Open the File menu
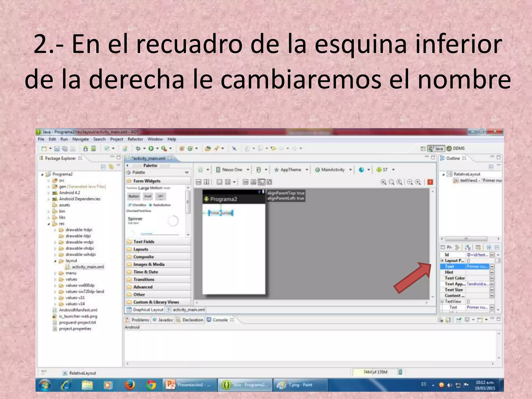The height and width of the screenshot is (399, 532). (x=41, y=139)
